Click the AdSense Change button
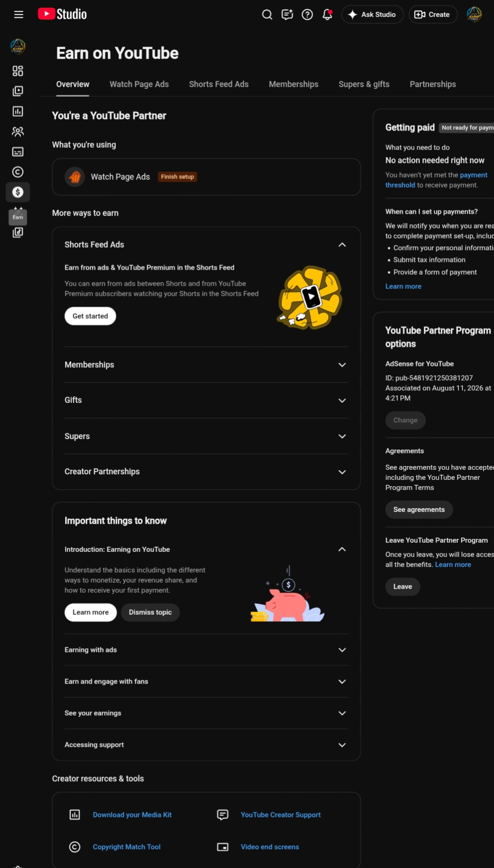The height and width of the screenshot is (868, 494). pos(405,420)
